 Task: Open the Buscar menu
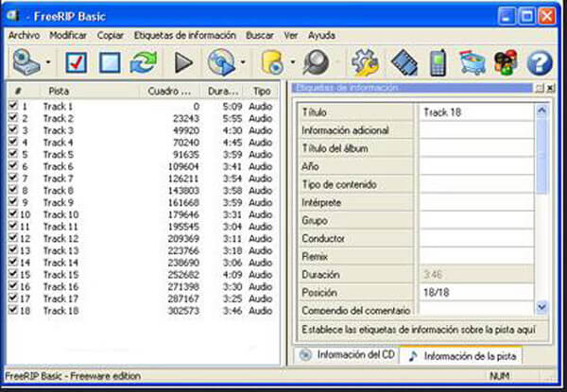(260, 35)
